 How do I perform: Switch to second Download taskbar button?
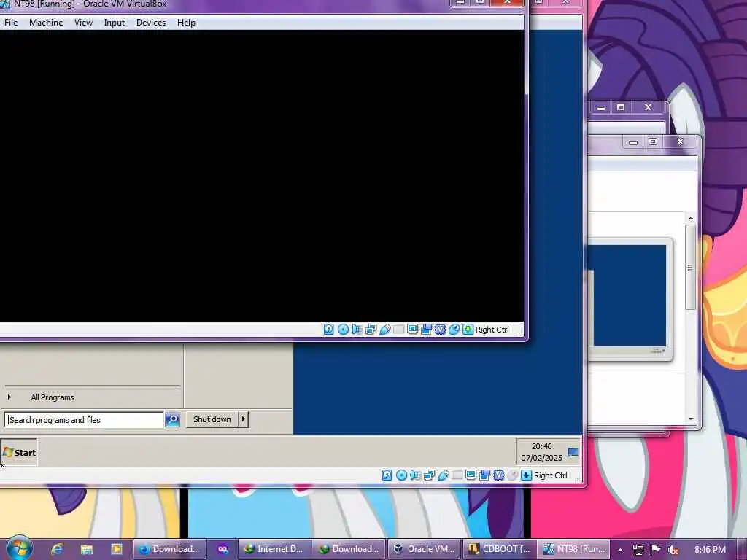349,549
